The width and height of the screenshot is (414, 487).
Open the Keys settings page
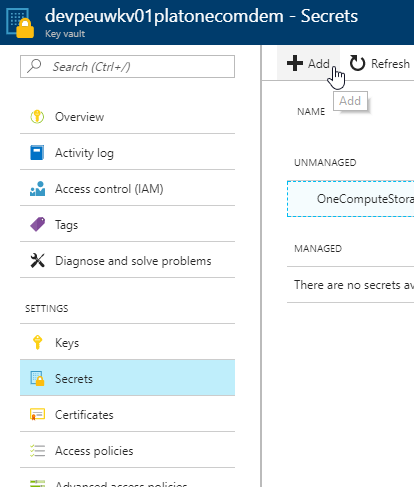[127, 343]
